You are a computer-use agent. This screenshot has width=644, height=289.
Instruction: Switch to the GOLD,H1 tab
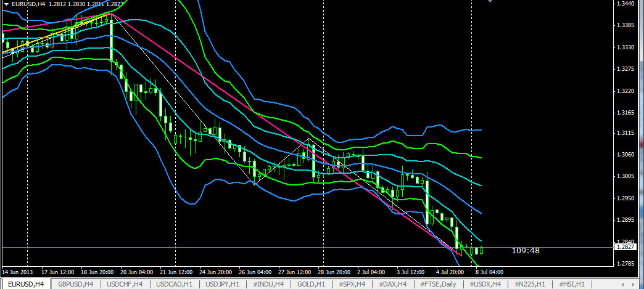point(312,284)
